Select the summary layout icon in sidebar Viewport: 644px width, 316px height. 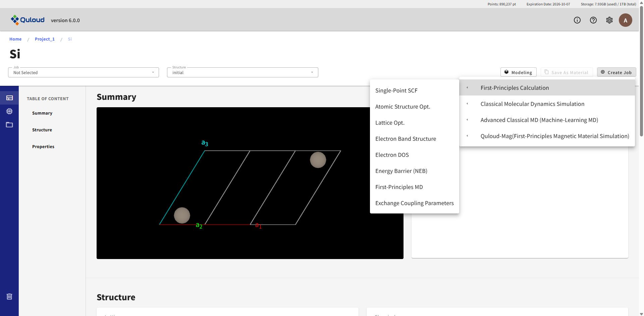click(x=9, y=98)
